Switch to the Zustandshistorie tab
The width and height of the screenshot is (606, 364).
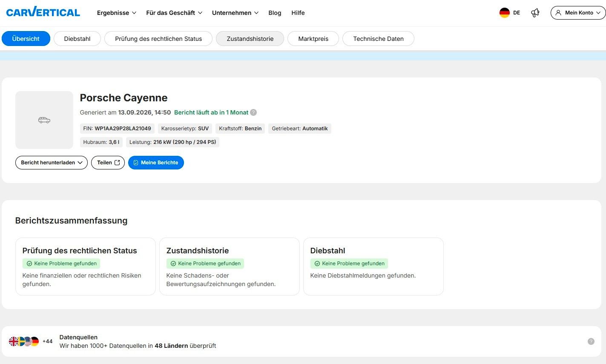pos(250,39)
